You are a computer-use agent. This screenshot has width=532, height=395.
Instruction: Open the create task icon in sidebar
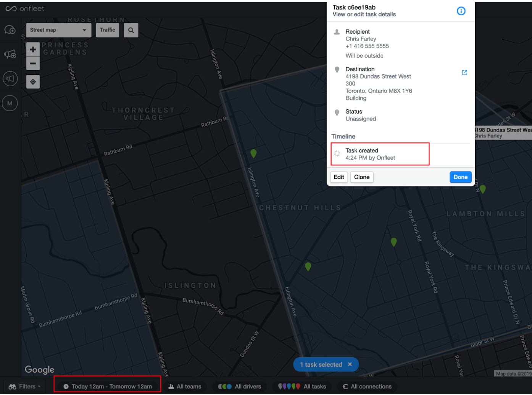10,30
